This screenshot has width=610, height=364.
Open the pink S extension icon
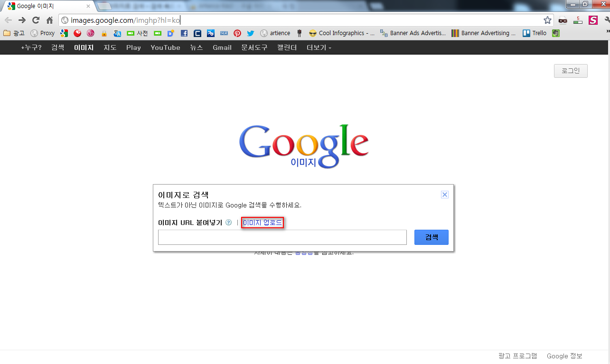click(x=593, y=20)
